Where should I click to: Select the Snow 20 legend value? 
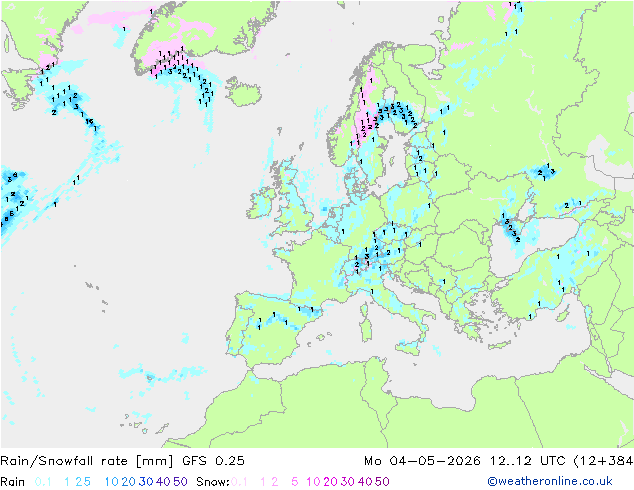[x=331, y=482]
